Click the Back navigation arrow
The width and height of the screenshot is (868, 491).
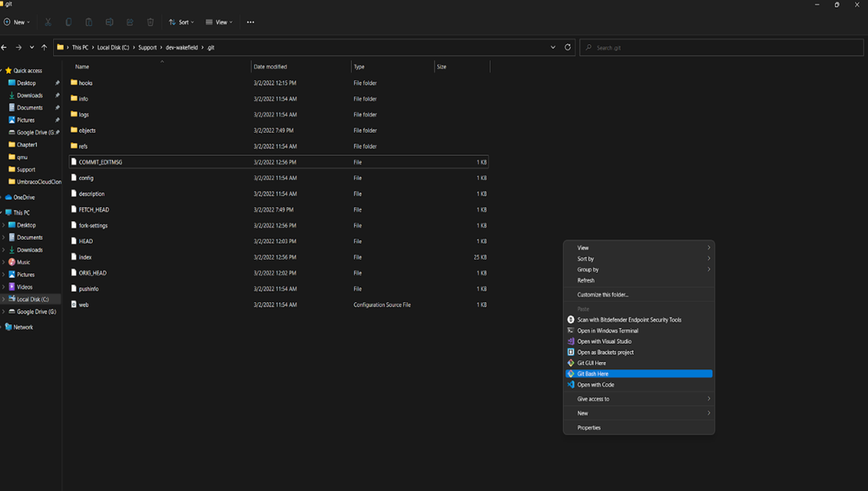click(5, 47)
